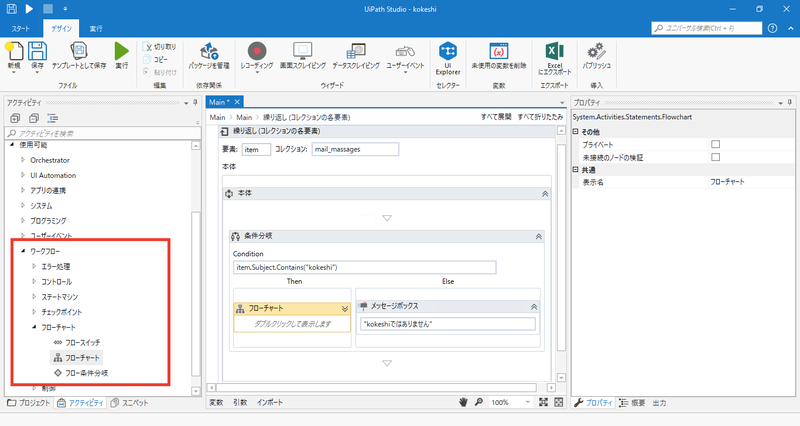Select フロー条件分岐 activity in tree
800x426 pixels.
81,373
